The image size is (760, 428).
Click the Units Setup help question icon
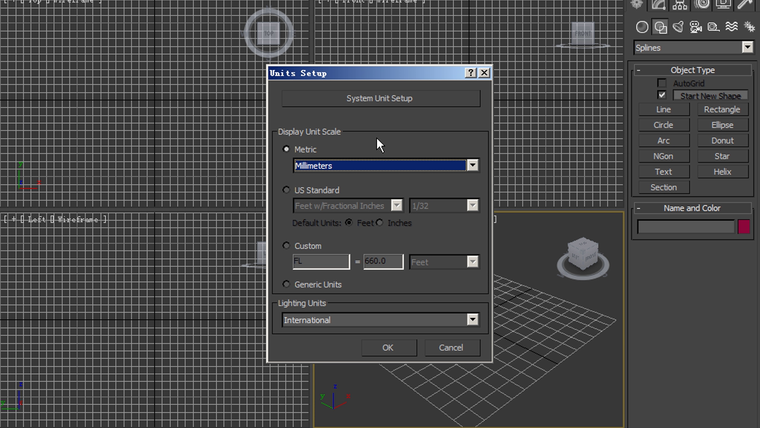point(471,73)
